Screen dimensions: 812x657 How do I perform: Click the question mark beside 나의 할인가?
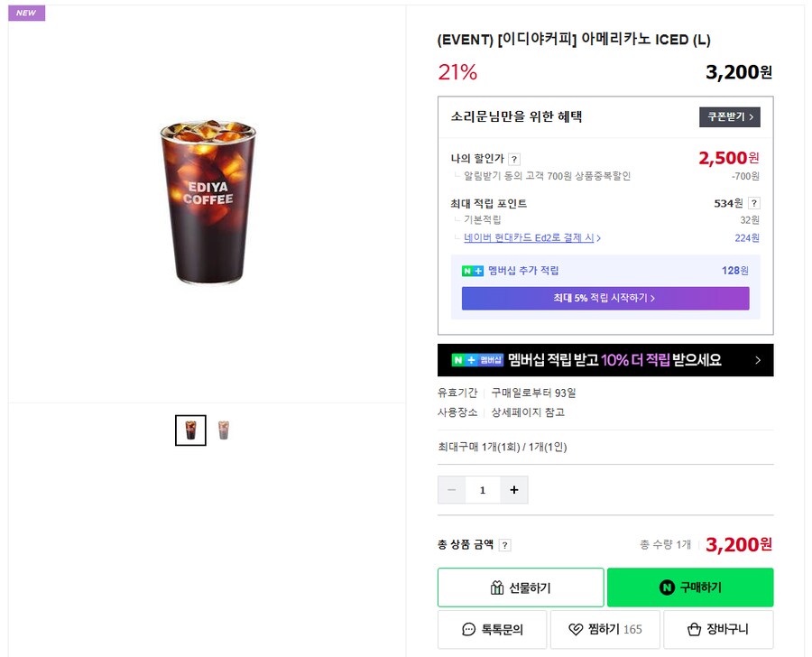coord(516,157)
